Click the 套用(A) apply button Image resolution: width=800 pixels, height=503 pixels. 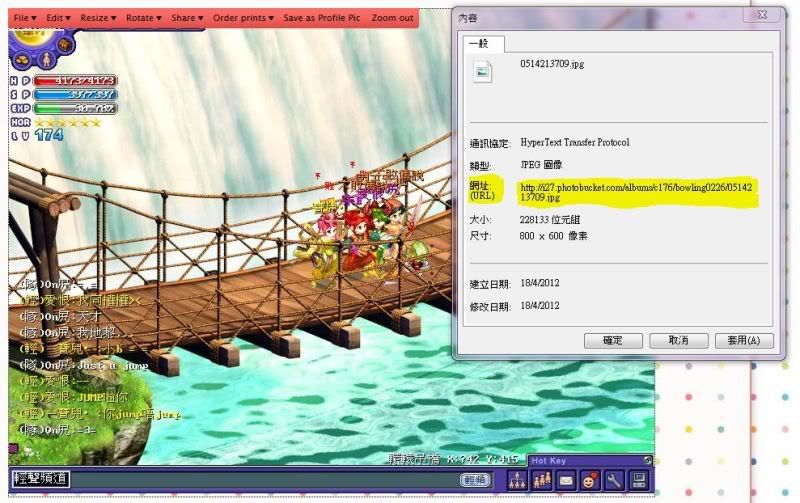744,340
